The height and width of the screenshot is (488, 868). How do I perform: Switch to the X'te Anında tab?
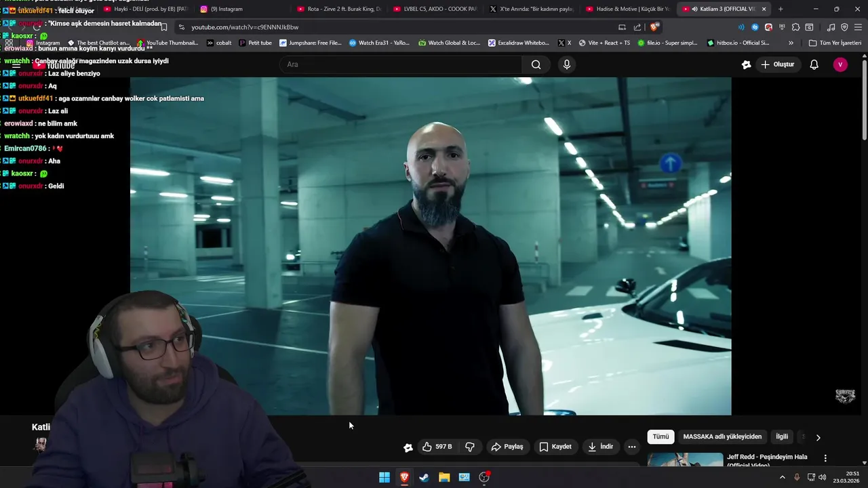531,9
